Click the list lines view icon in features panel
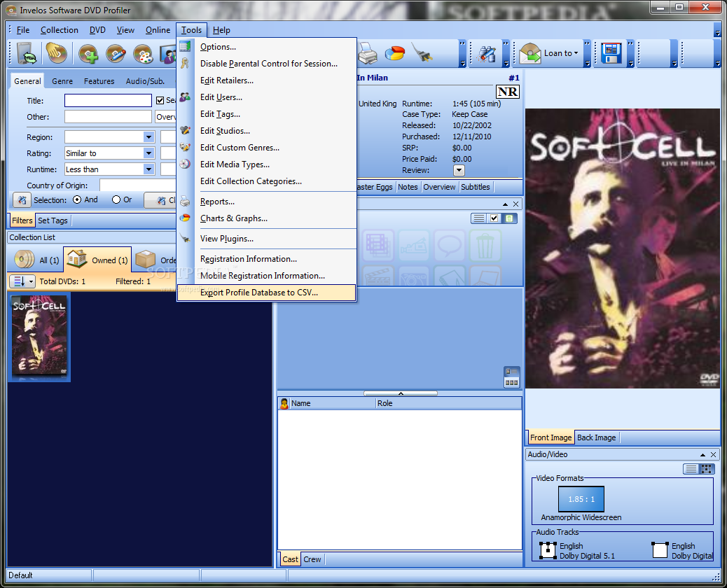 pyautogui.click(x=479, y=218)
